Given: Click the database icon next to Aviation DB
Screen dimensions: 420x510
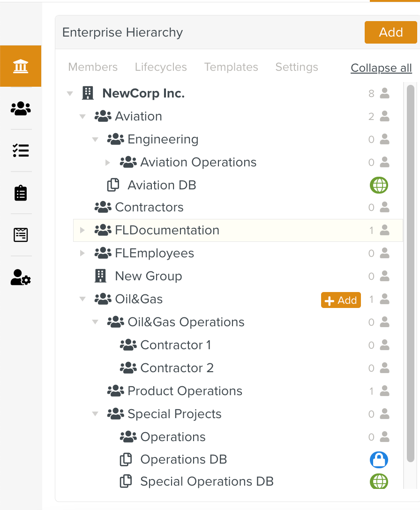Looking at the screenshot, I should click(x=113, y=185).
